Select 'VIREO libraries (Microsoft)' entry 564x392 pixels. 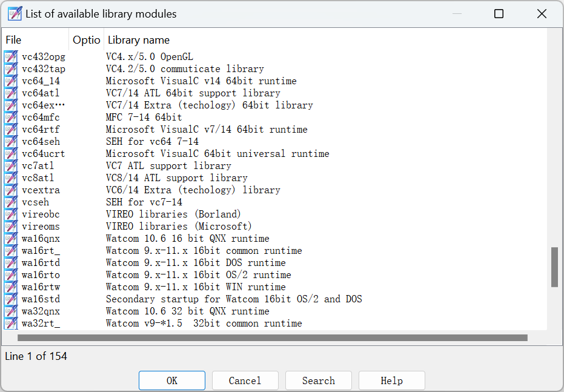pyautogui.click(x=179, y=227)
